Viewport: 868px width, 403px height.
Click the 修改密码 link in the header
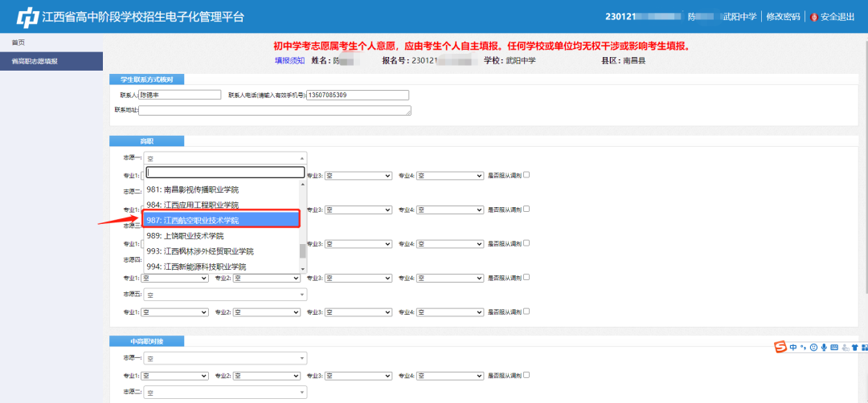(x=783, y=17)
